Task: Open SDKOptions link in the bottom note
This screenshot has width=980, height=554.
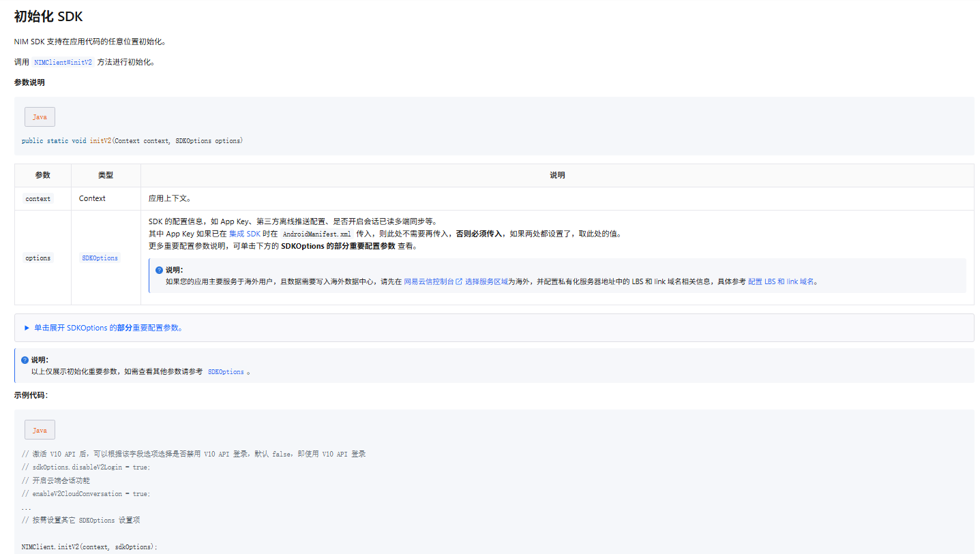Action: [226, 372]
